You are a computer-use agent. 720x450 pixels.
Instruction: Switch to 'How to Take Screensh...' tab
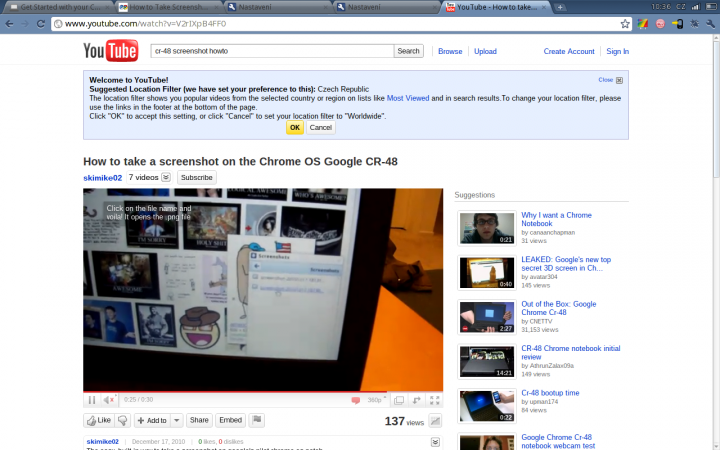click(x=168, y=7)
